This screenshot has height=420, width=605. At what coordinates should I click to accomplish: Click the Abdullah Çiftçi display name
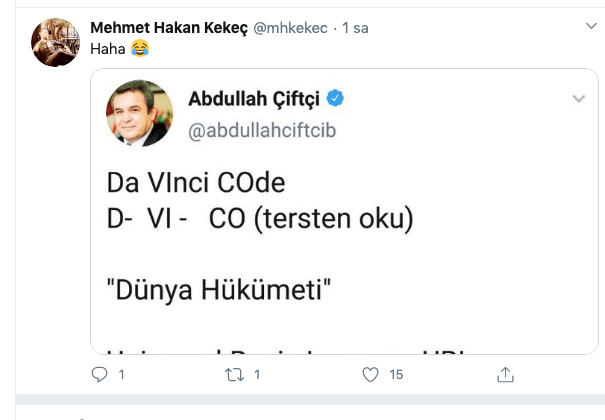click(x=254, y=99)
